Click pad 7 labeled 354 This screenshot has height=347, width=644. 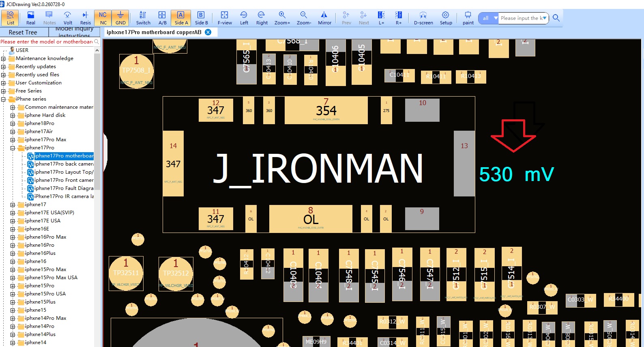326,110
